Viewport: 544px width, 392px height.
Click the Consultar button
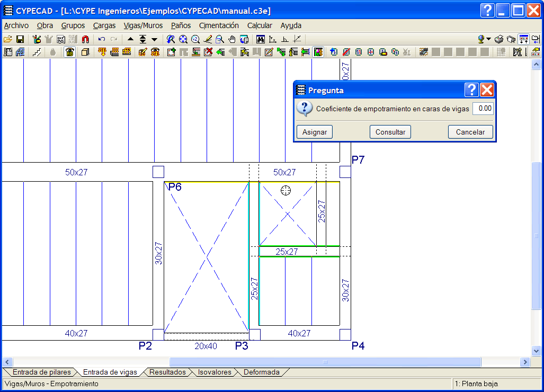pyautogui.click(x=390, y=132)
